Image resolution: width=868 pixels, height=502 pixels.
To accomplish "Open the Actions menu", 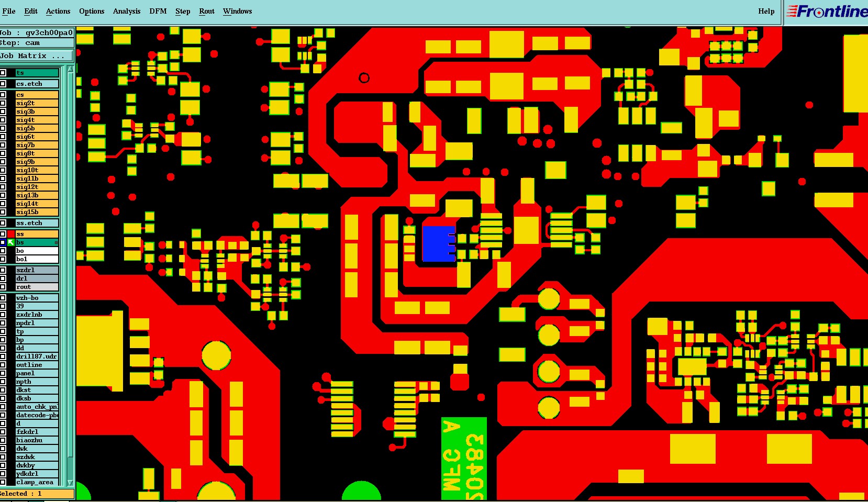I will pyautogui.click(x=58, y=11).
